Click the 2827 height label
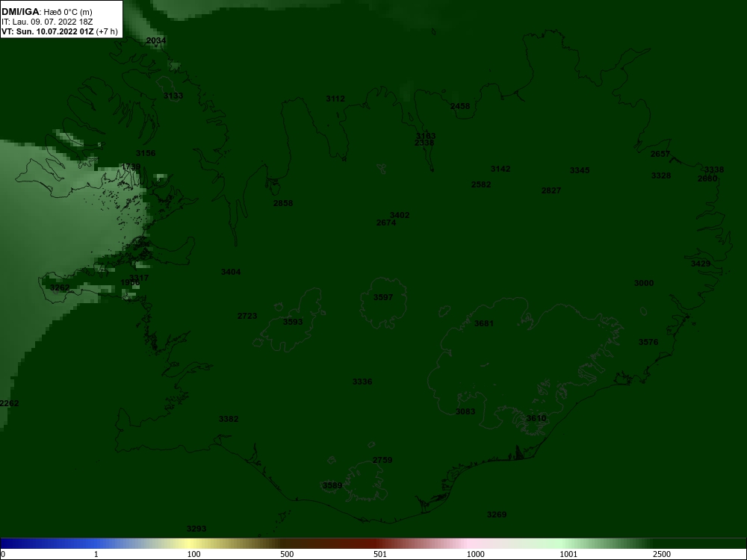The height and width of the screenshot is (560, 747). [x=551, y=190]
